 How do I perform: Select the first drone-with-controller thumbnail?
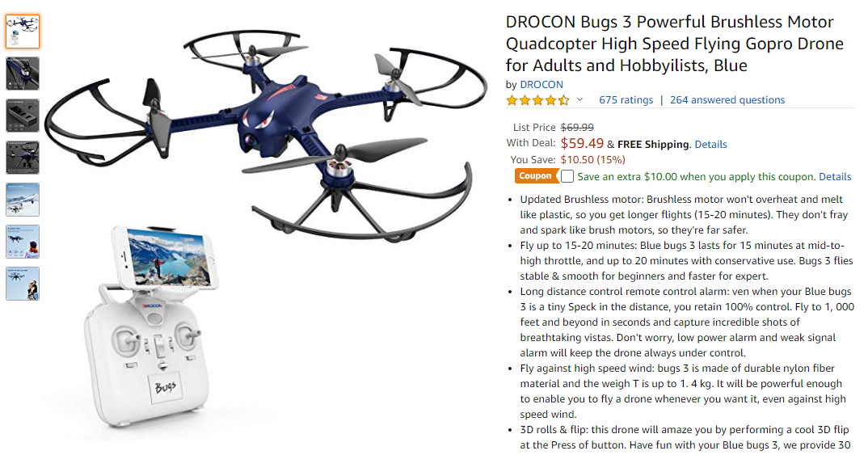pyautogui.click(x=23, y=32)
